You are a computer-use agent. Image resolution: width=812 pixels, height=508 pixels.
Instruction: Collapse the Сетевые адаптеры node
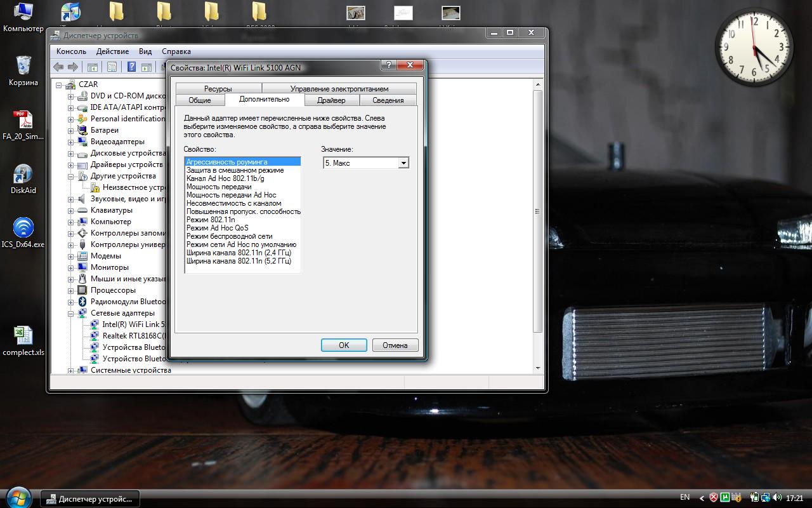pos(71,313)
